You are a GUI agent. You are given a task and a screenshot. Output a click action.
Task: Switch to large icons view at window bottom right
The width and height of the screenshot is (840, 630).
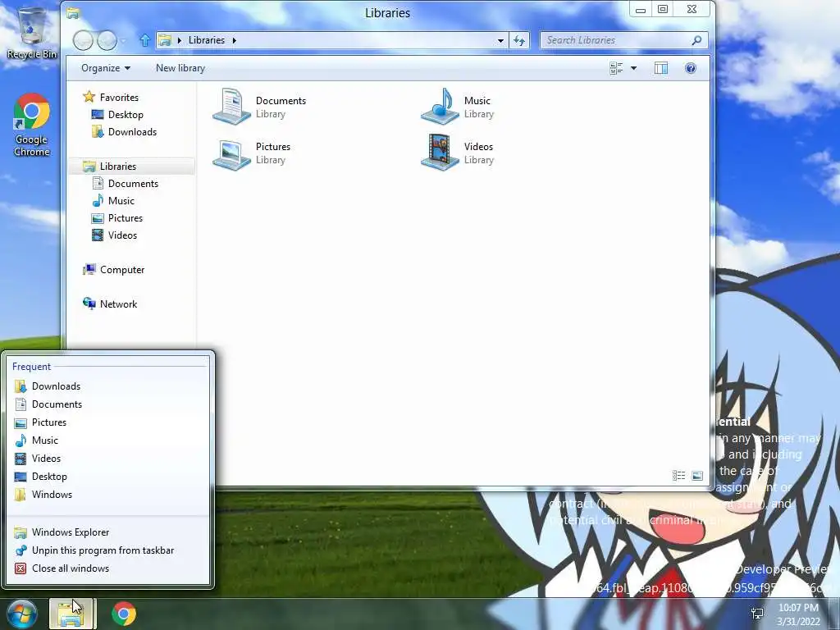click(697, 476)
